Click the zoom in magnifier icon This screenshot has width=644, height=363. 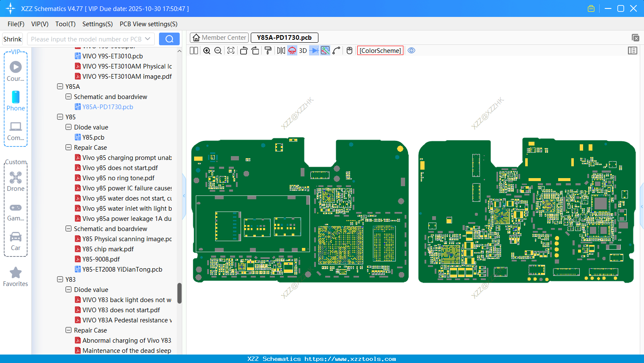click(207, 51)
